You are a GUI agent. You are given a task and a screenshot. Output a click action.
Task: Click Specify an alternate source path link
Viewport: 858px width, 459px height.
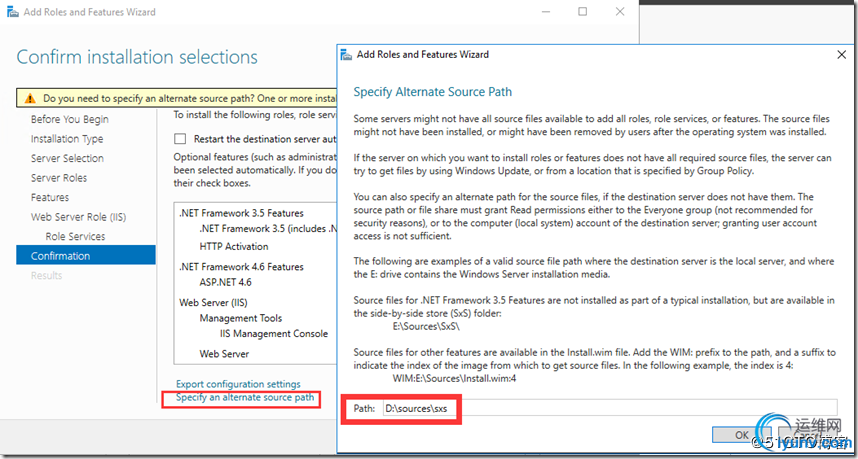pyautogui.click(x=245, y=398)
